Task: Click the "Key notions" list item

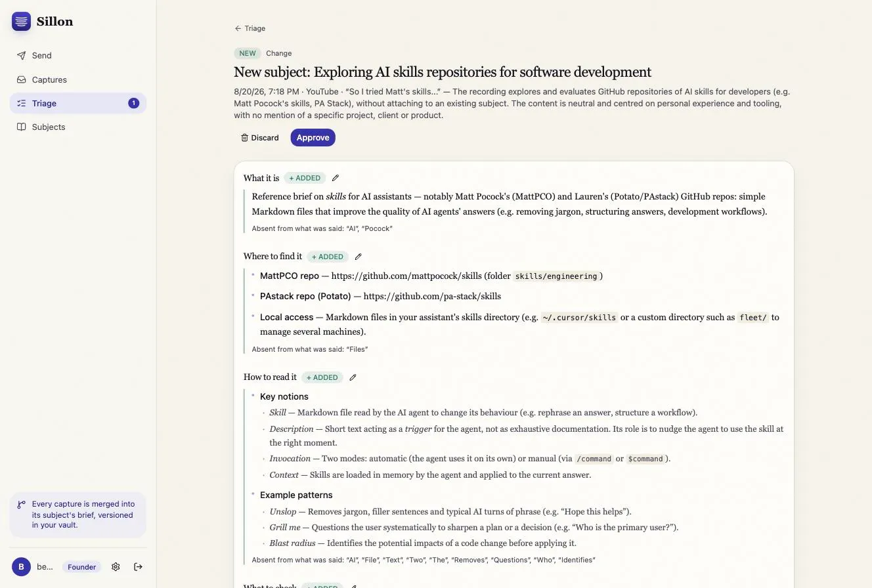Action: (x=284, y=396)
